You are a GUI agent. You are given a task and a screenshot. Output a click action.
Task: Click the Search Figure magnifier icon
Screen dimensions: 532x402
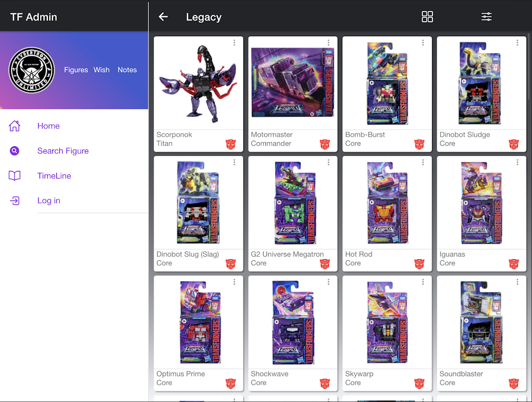(14, 151)
